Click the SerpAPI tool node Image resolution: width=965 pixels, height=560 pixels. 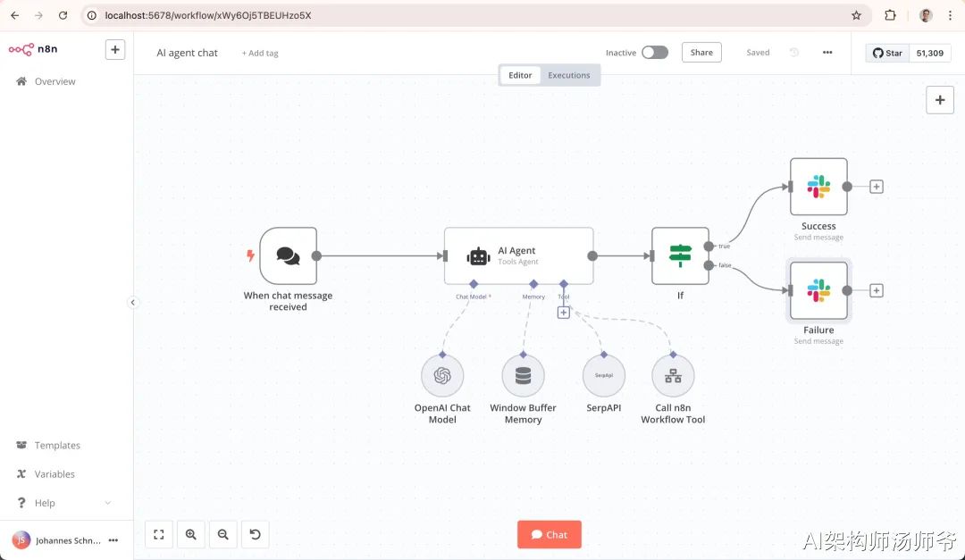(604, 375)
